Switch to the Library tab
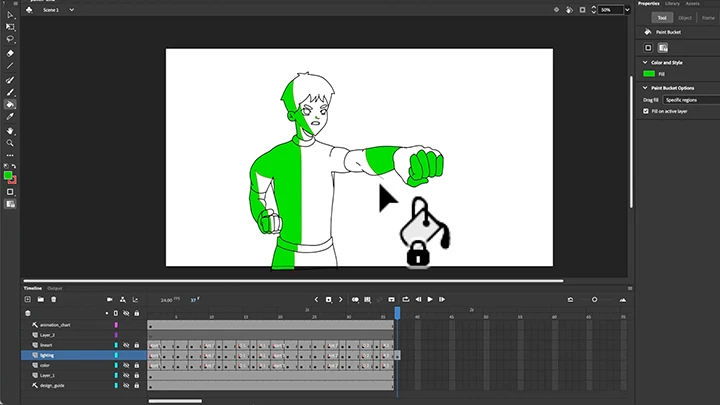Image resolution: width=720 pixels, height=405 pixels. coord(672,3)
